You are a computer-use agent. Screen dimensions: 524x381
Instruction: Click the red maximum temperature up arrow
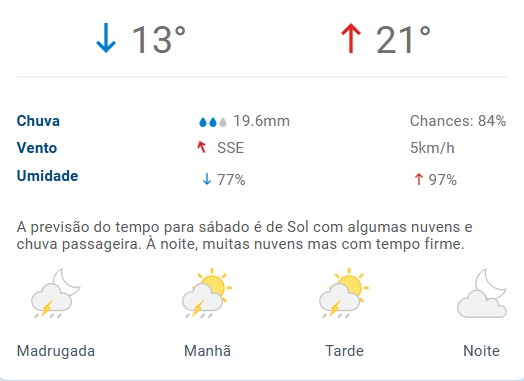coord(351,38)
